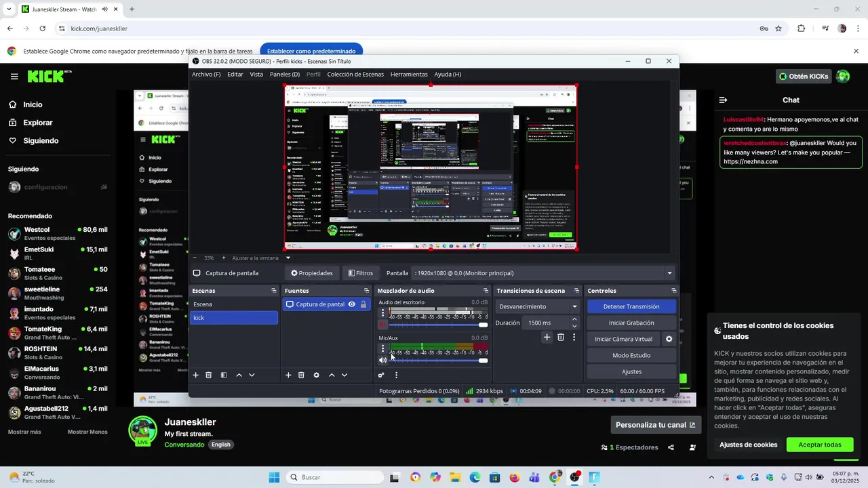Open Mic/Aux options dots
868x488 pixels.
(x=382, y=348)
